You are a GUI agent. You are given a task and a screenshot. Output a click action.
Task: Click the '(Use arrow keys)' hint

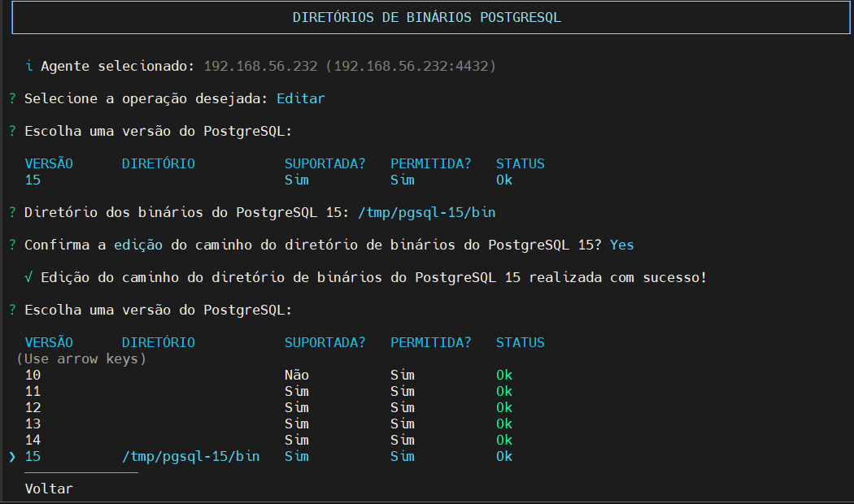pyautogui.click(x=81, y=359)
